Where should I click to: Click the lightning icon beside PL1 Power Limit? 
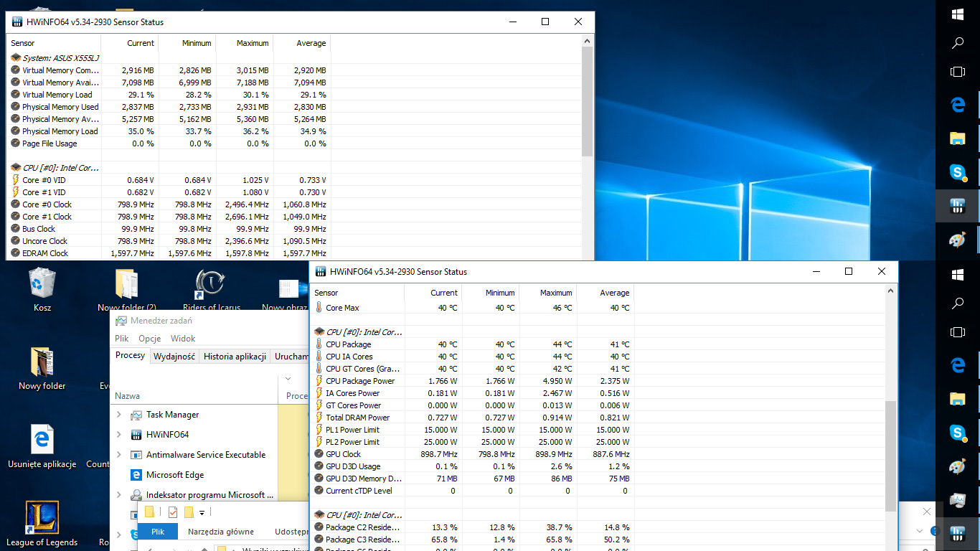pos(319,430)
